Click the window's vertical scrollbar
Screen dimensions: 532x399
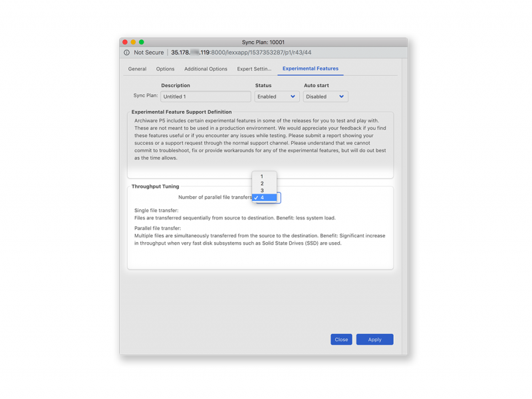point(404,206)
